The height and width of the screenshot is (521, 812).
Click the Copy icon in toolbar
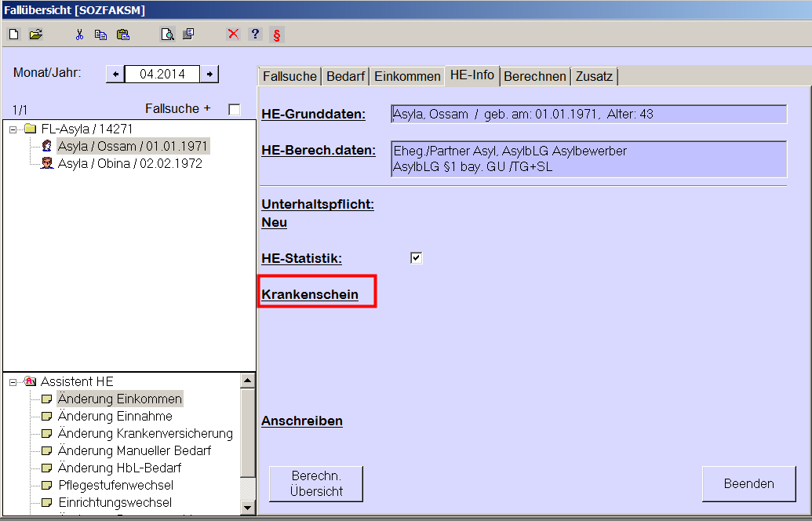(100, 35)
